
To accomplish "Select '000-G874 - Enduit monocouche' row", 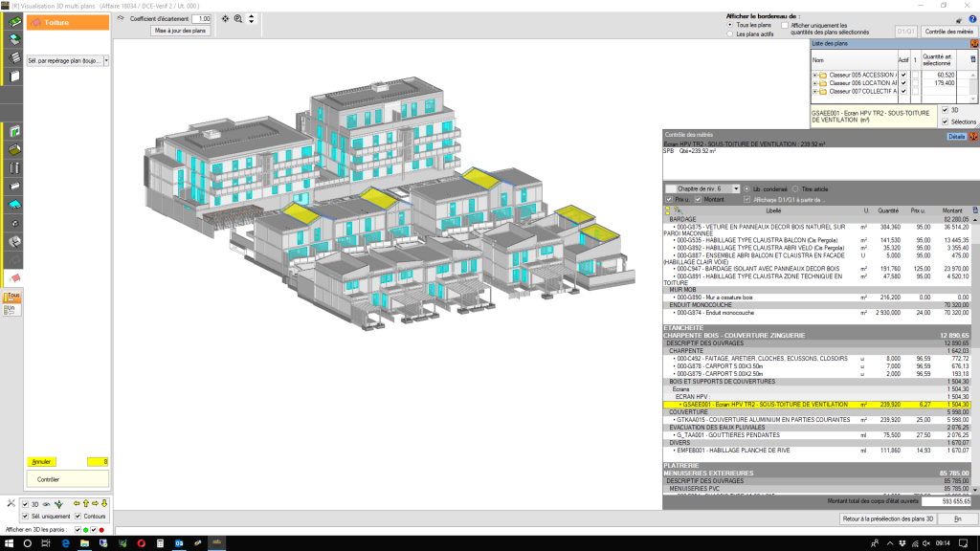I will 817,313.
